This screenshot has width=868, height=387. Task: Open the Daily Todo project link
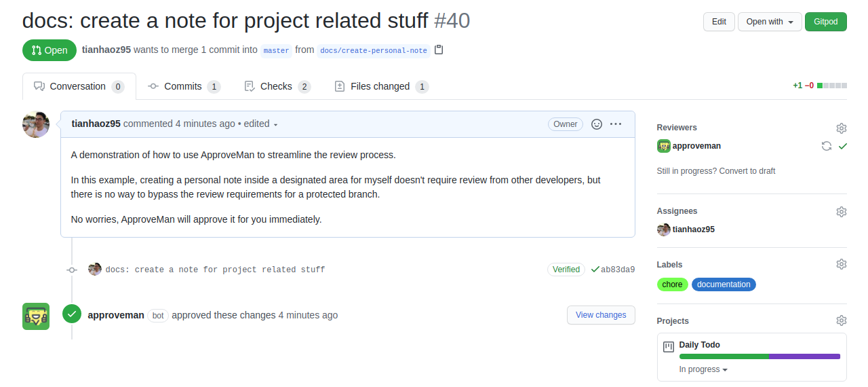pyautogui.click(x=700, y=345)
